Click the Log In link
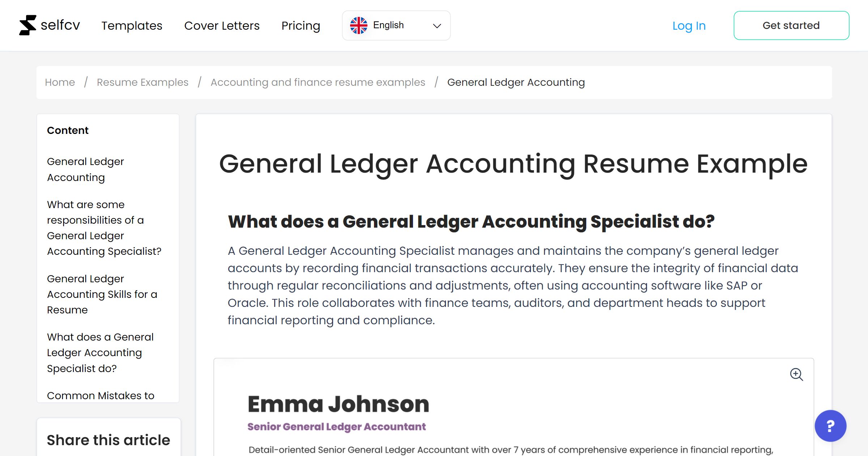Screen dimensions: 868x456 click(689, 26)
